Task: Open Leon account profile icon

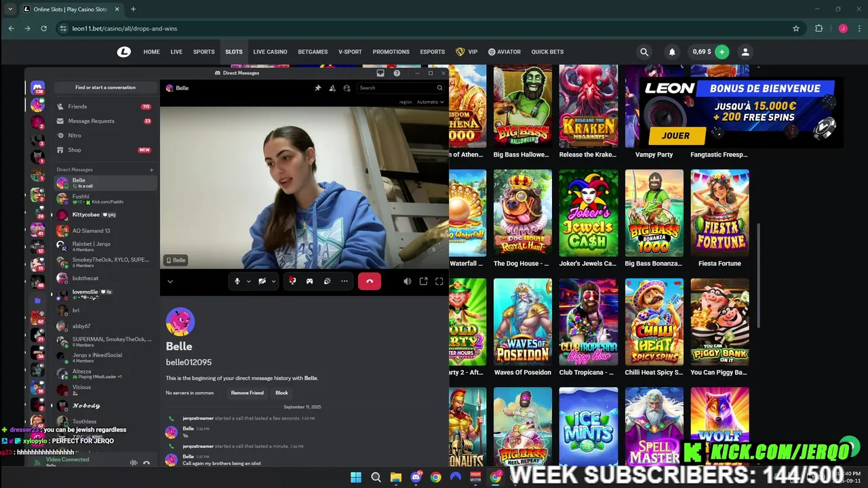Action: 745,52
